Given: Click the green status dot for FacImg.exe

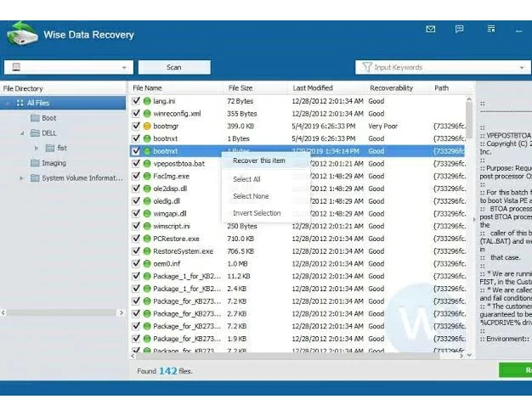Looking at the screenshot, I should click(147, 177).
